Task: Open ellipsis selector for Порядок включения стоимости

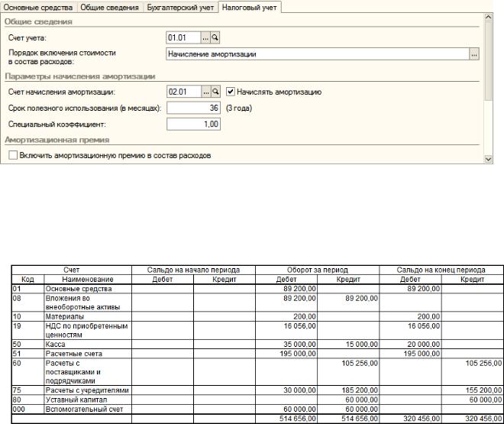Action: [474, 54]
